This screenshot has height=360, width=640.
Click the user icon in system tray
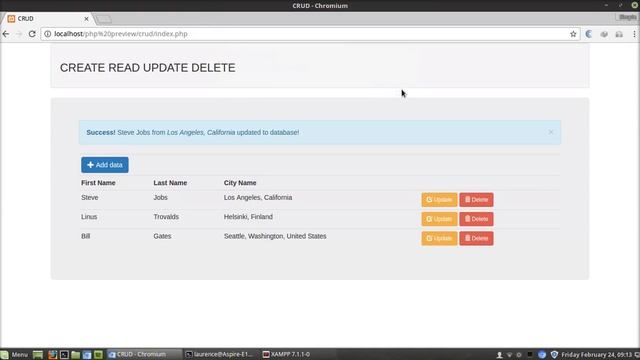click(x=499, y=355)
